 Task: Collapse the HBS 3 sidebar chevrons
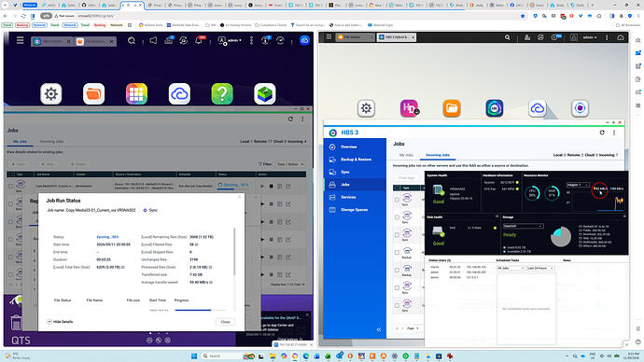(x=379, y=329)
